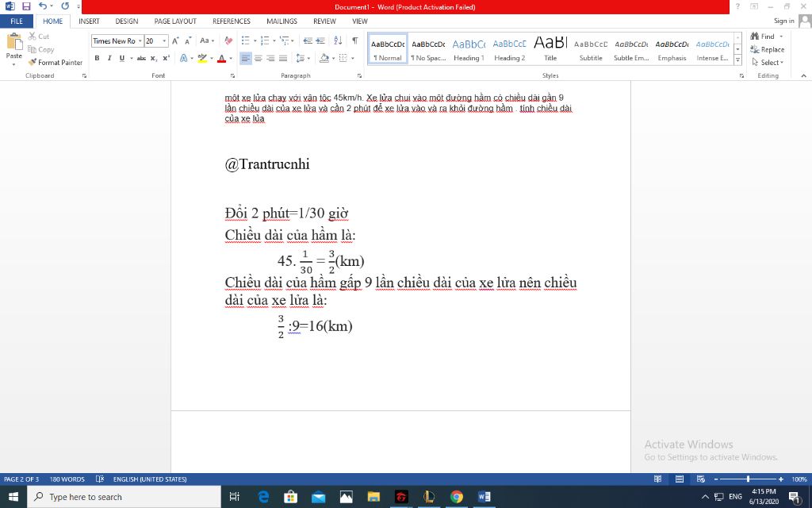This screenshot has width=812, height=508.
Task: Click the Redo repeat icon
Action: click(65, 6)
